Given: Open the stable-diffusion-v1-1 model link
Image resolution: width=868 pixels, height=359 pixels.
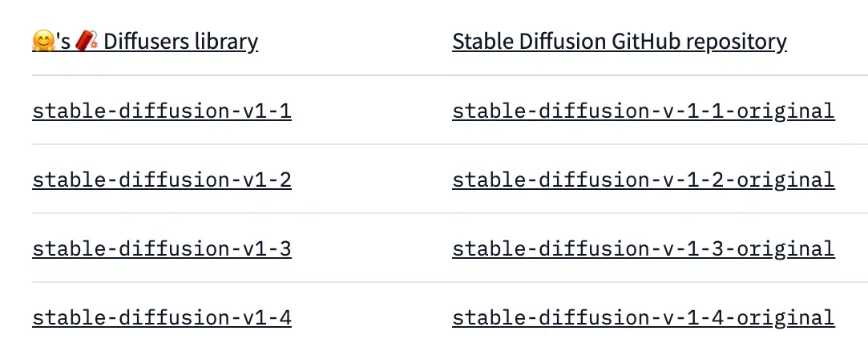Looking at the screenshot, I should pyautogui.click(x=162, y=111).
